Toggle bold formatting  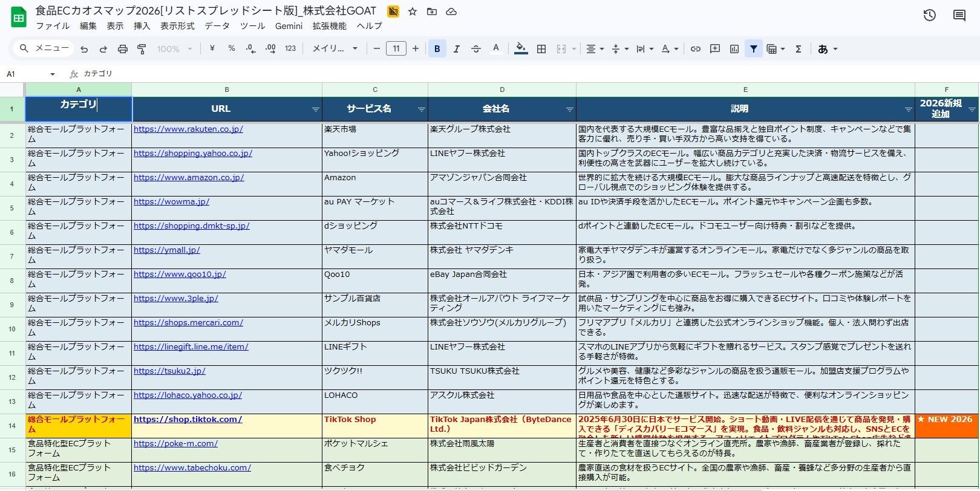pos(437,49)
